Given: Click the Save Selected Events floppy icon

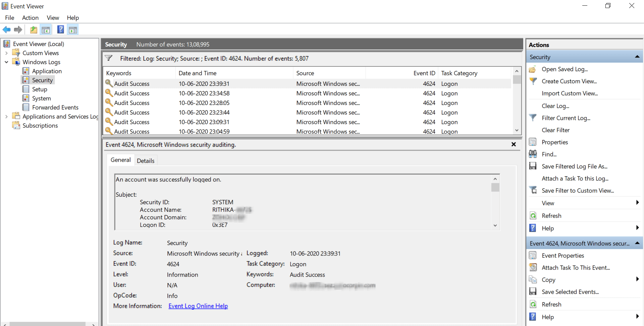Looking at the screenshot, I should pyautogui.click(x=533, y=292).
